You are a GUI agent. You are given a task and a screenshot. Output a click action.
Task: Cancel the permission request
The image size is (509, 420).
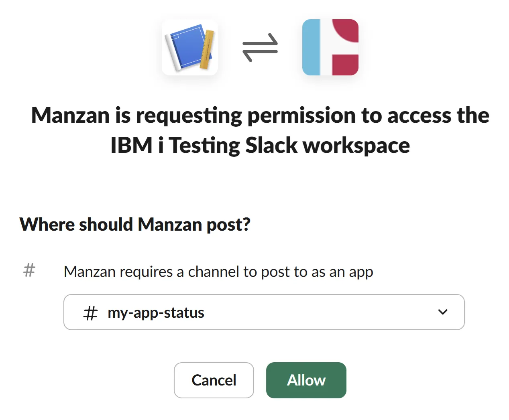pos(214,380)
